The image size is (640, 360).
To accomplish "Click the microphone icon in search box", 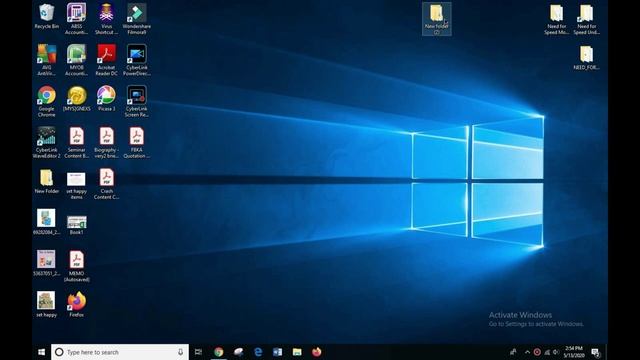I will tap(180, 352).
